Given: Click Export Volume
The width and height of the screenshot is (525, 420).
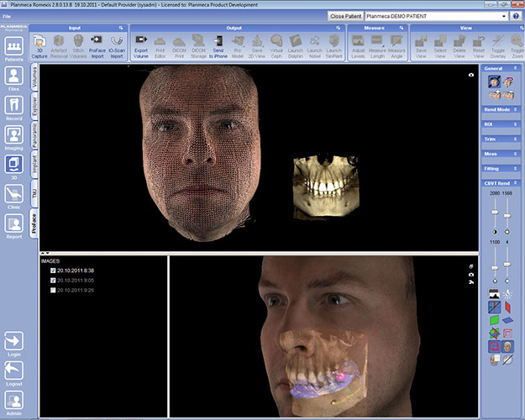Looking at the screenshot, I should click(x=141, y=46).
